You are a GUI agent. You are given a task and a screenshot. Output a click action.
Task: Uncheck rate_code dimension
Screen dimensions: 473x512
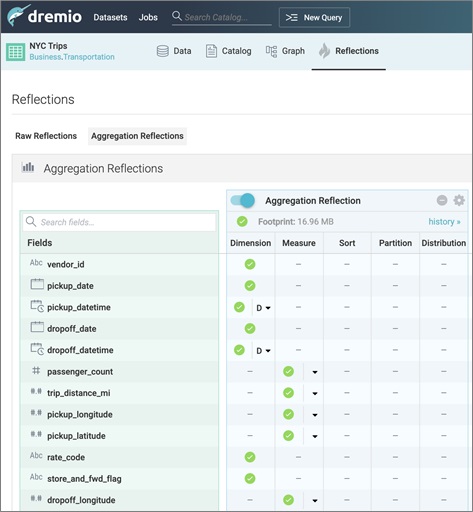pos(250,457)
